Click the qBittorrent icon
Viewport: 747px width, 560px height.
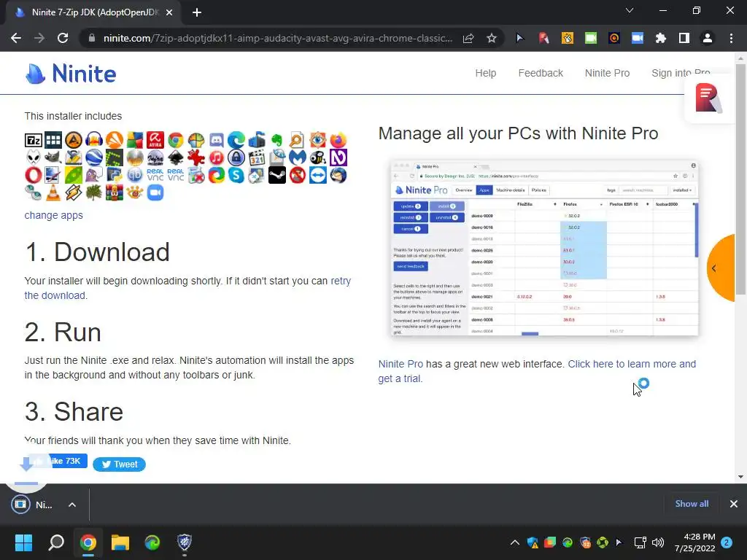tap(135, 175)
